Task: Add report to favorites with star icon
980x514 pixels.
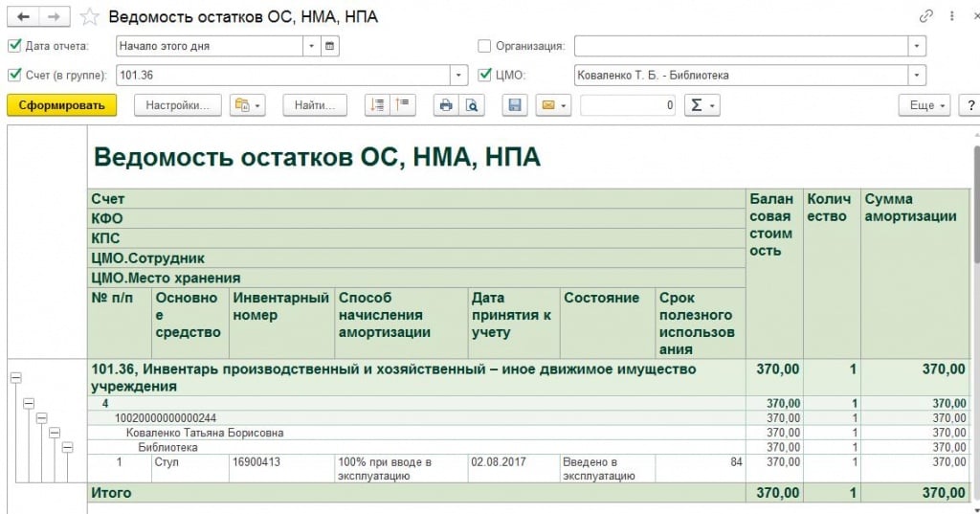Action: point(89,16)
